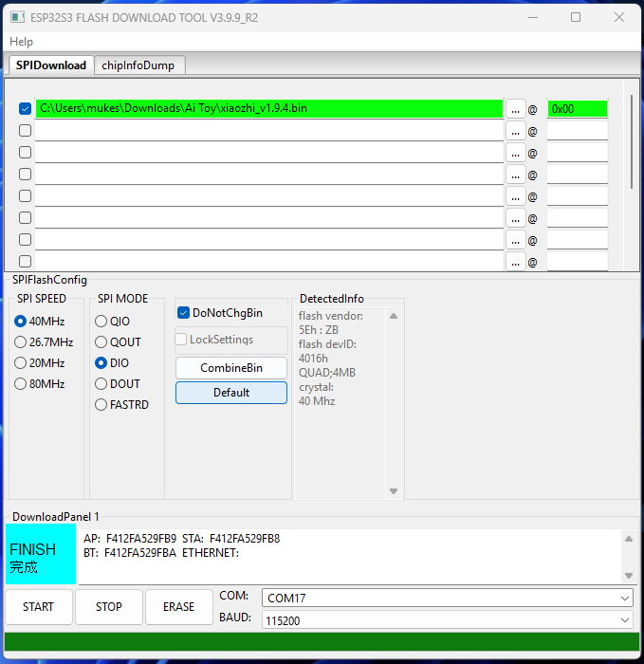Click the MAC address log scroll down arrow

pos(629,576)
